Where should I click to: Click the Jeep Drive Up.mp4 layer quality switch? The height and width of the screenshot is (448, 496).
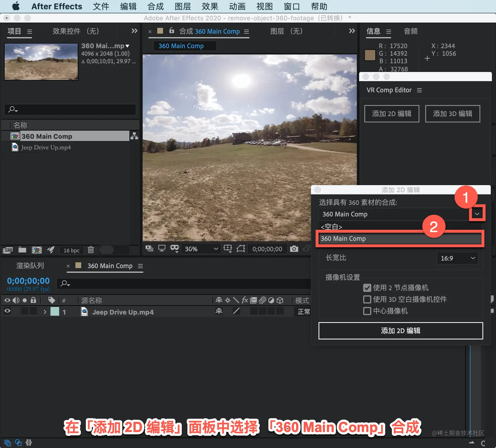pyautogui.click(x=236, y=311)
